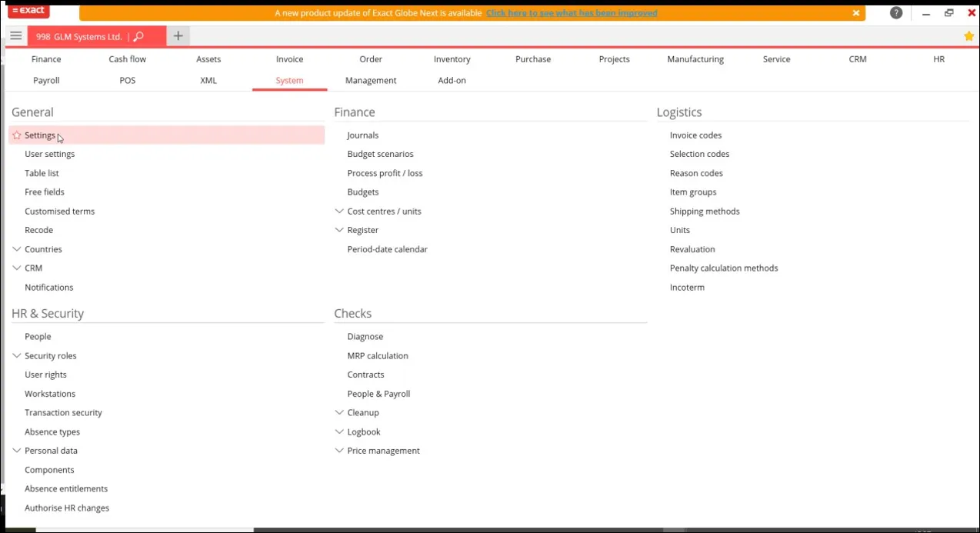The width and height of the screenshot is (980, 533).
Task: Open User settings in the General section
Action: (x=49, y=154)
